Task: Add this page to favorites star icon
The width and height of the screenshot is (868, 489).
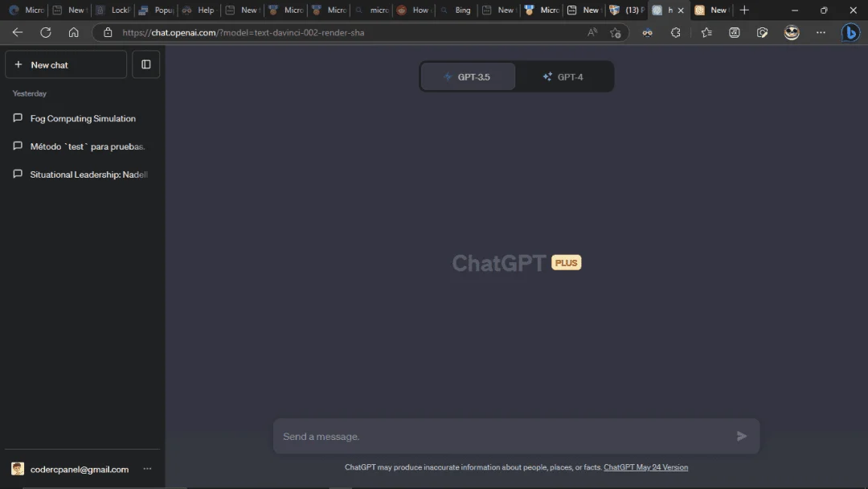Action: (x=615, y=33)
